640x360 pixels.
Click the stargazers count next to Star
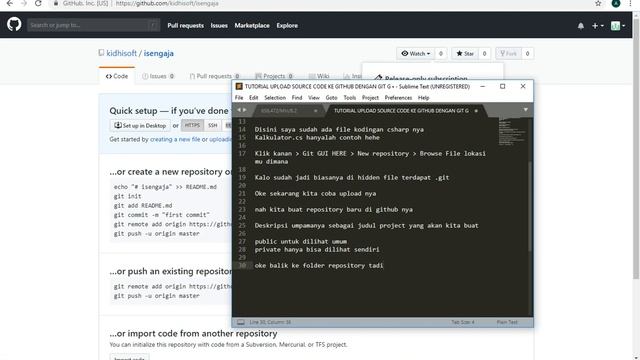point(484,53)
